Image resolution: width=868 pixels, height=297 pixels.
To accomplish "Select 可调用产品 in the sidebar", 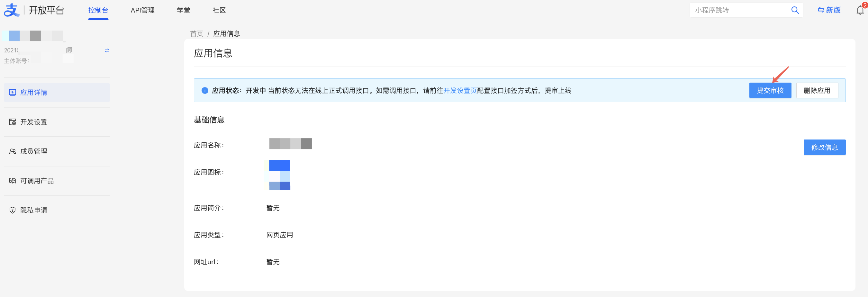I will point(57,181).
